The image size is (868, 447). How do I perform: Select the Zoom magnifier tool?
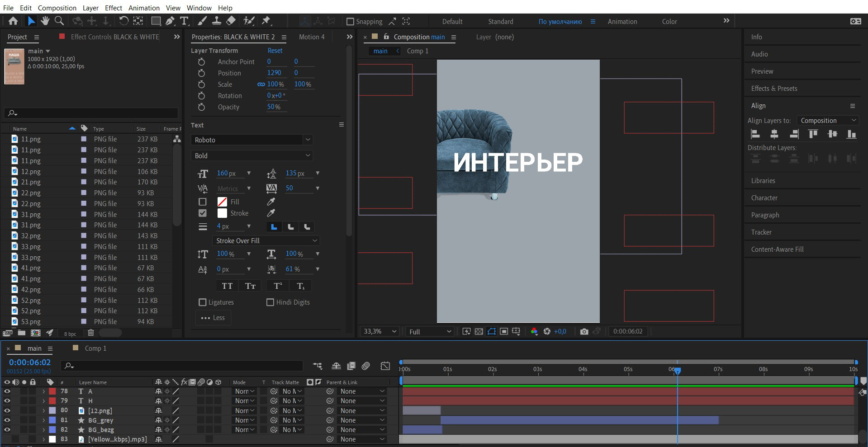pyautogui.click(x=59, y=21)
